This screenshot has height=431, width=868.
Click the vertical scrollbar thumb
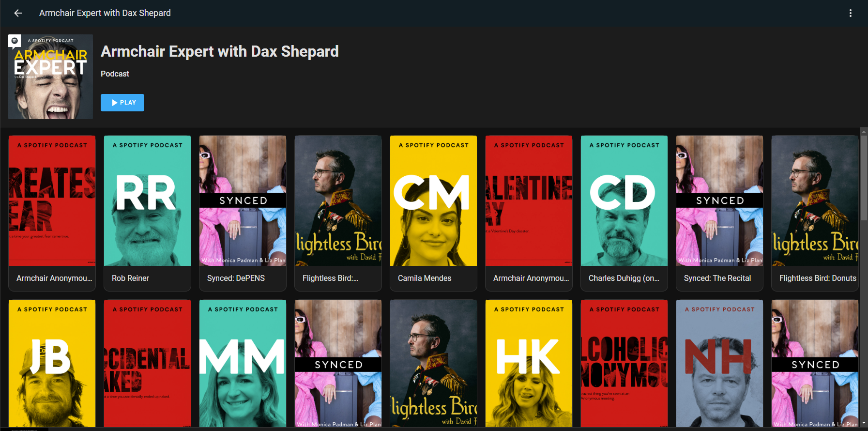pos(864,178)
